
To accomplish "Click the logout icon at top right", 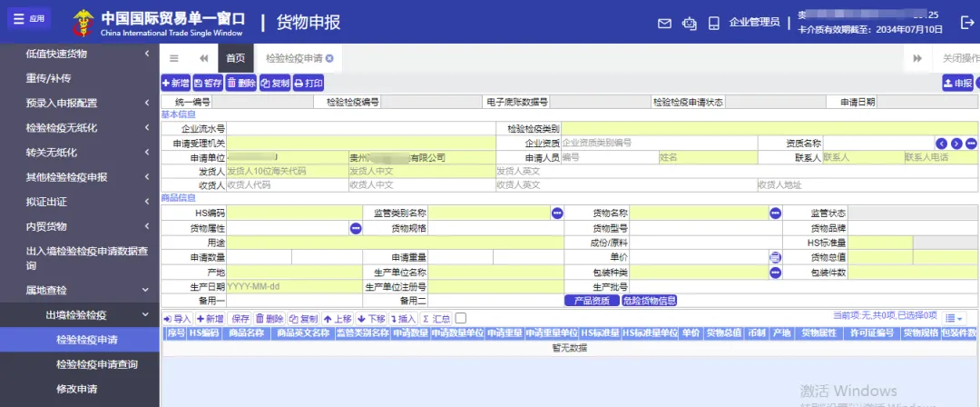I will 966,23.
